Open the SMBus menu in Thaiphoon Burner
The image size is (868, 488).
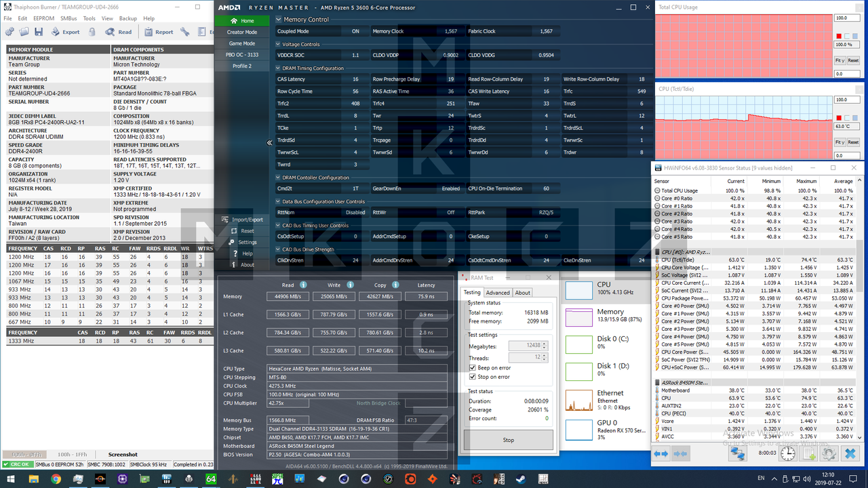(x=69, y=18)
